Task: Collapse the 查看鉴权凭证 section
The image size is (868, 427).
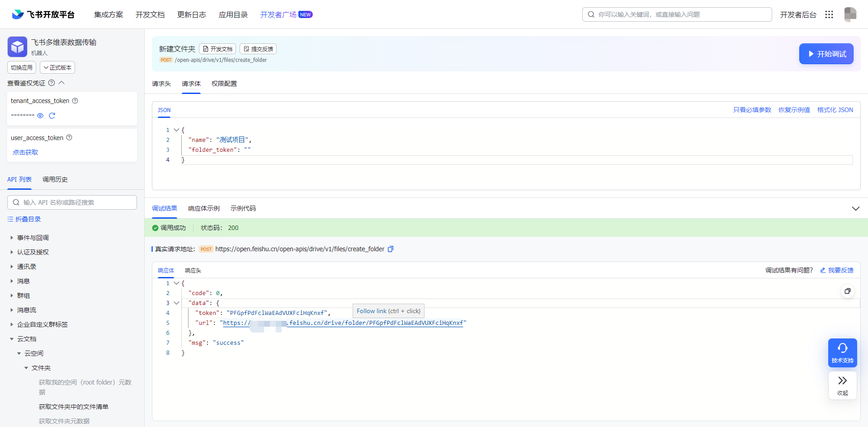Action: [62, 83]
